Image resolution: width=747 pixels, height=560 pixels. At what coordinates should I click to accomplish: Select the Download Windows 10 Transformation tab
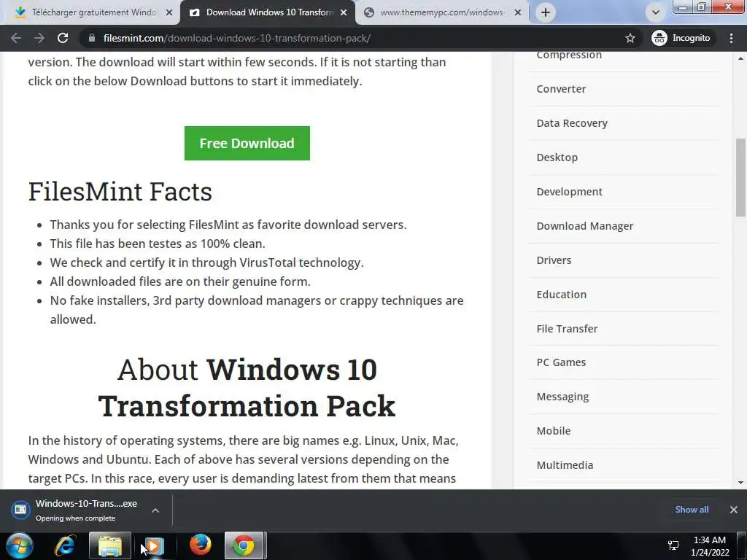point(268,12)
